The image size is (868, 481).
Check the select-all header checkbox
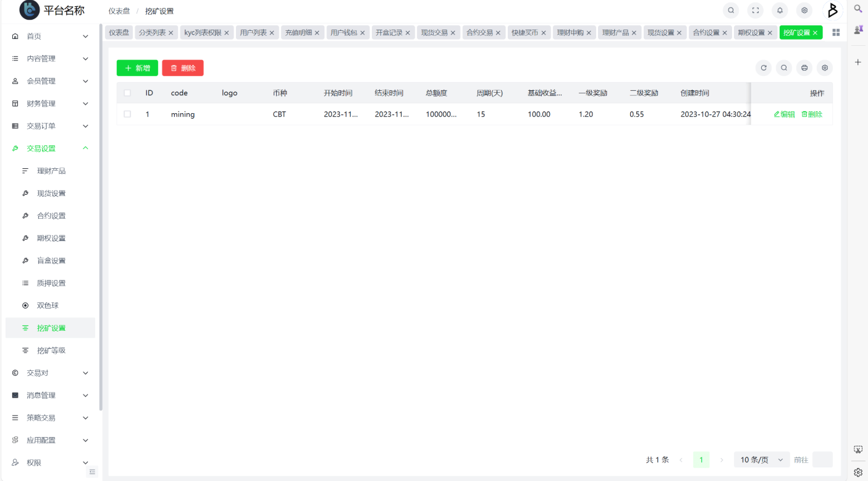127,93
